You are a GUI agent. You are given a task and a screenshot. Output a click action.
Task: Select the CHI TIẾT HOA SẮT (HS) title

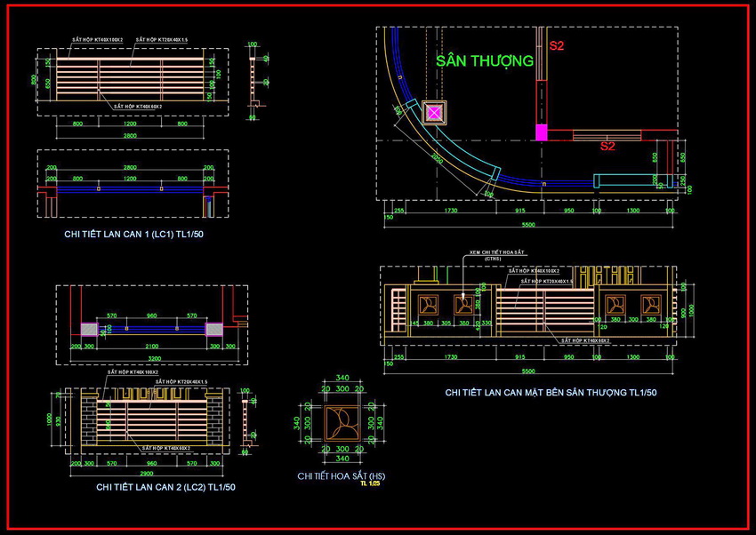coord(341,476)
